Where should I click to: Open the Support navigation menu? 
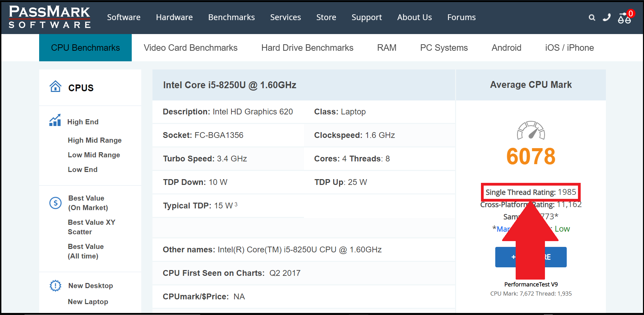click(x=367, y=17)
